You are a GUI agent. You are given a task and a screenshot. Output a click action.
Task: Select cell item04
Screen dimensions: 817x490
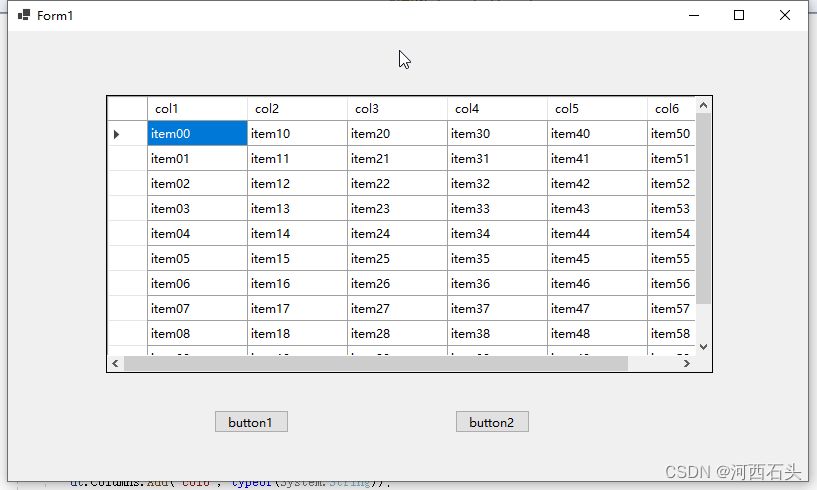[x=197, y=234]
